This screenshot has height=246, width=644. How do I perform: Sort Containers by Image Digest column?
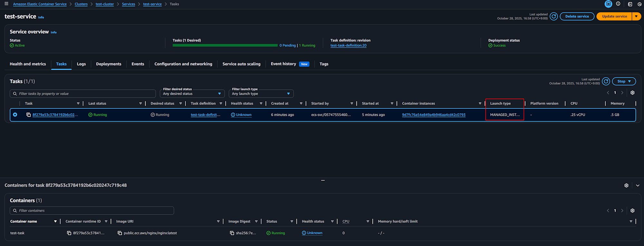256,222
